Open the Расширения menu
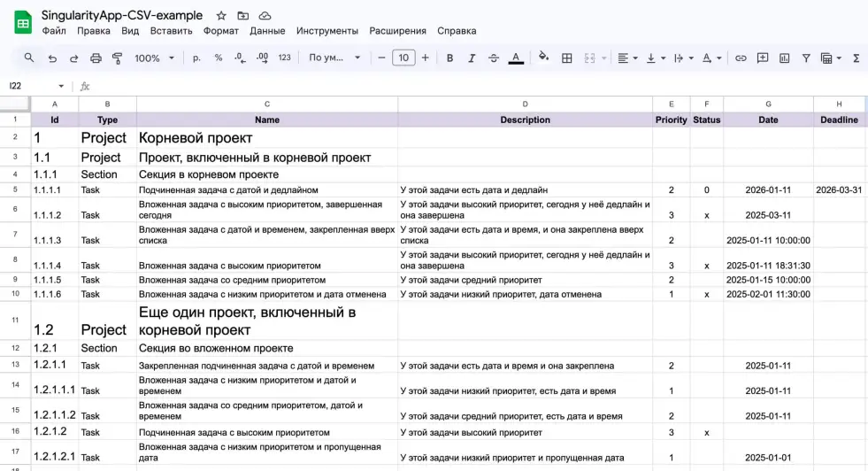Viewport: 868px width, 471px height. [x=397, y=30]
